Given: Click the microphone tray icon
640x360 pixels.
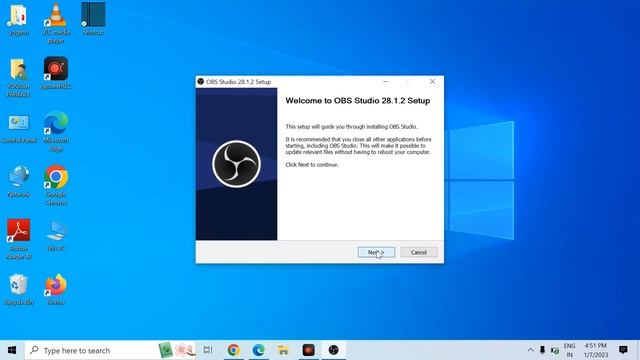Looking at the screenshot, I should point(542,350).
